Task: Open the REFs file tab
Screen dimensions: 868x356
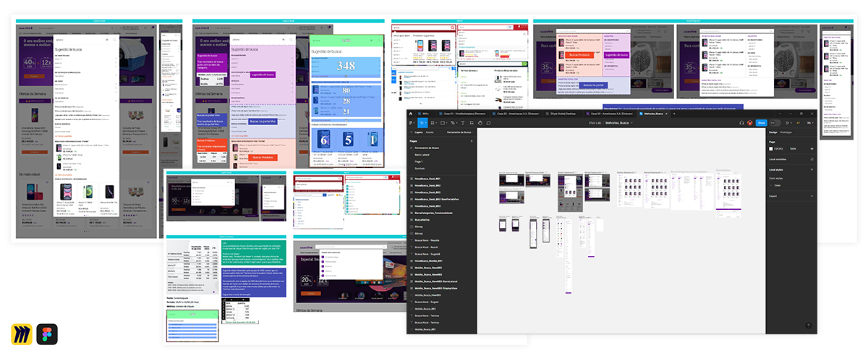Action: click(423, 114)
